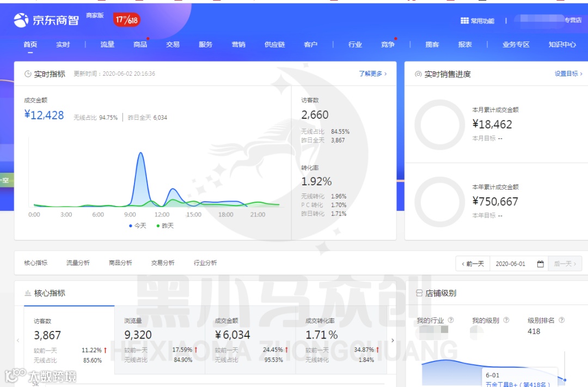Click the 了解更多 link
The width and height of the screenshot is (588, 387).
373,74
